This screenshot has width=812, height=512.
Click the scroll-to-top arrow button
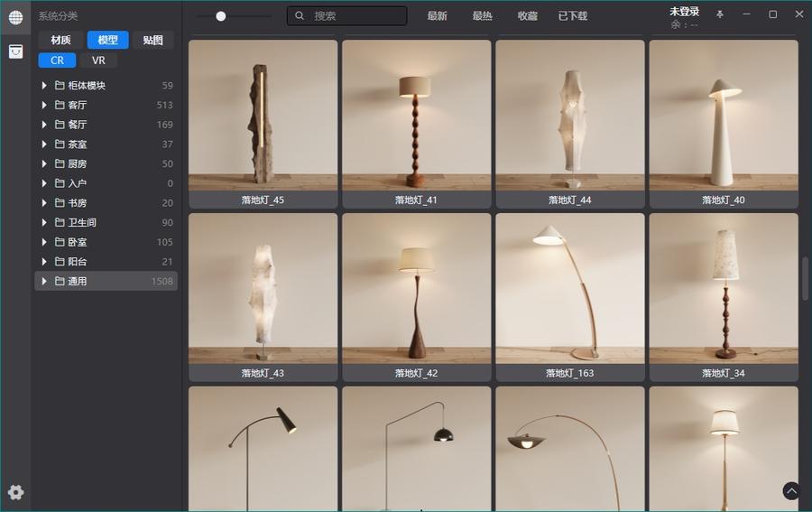coord(791,490)
